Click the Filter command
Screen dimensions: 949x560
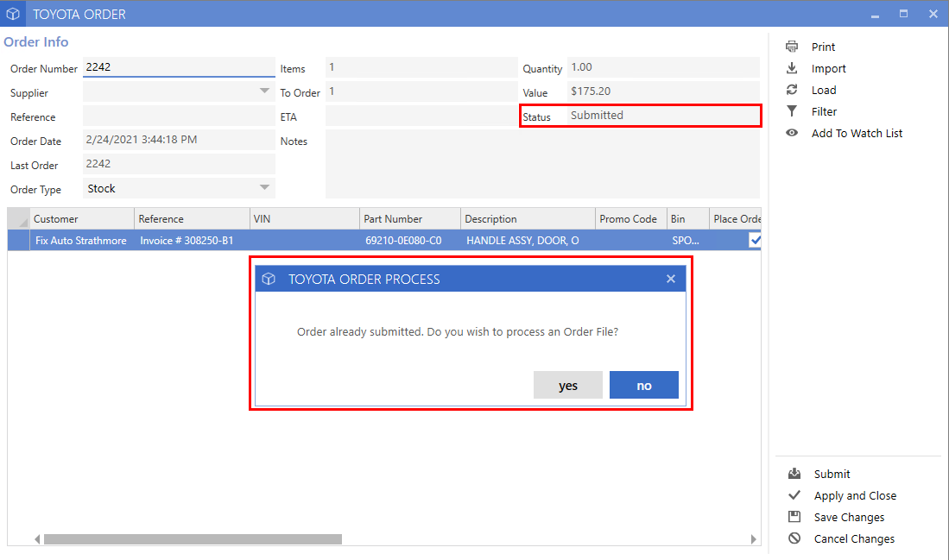click(x=824, y=111)
